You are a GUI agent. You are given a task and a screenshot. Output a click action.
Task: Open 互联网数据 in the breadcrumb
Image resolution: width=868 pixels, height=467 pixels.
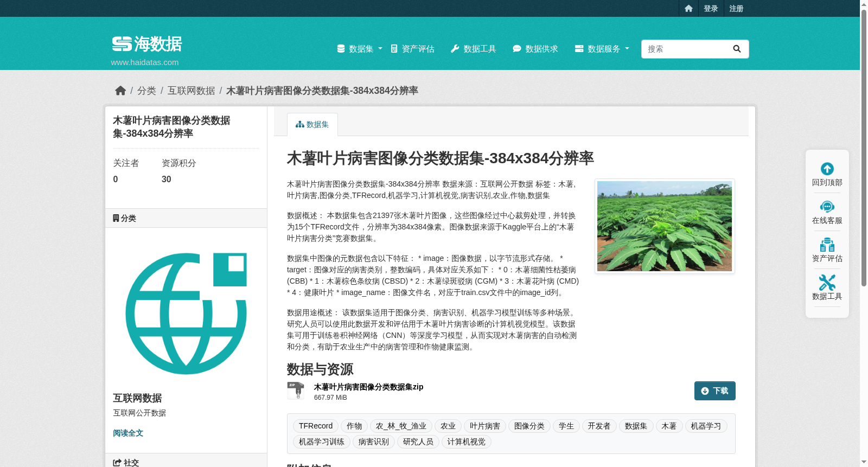click(x=191, y=91)
